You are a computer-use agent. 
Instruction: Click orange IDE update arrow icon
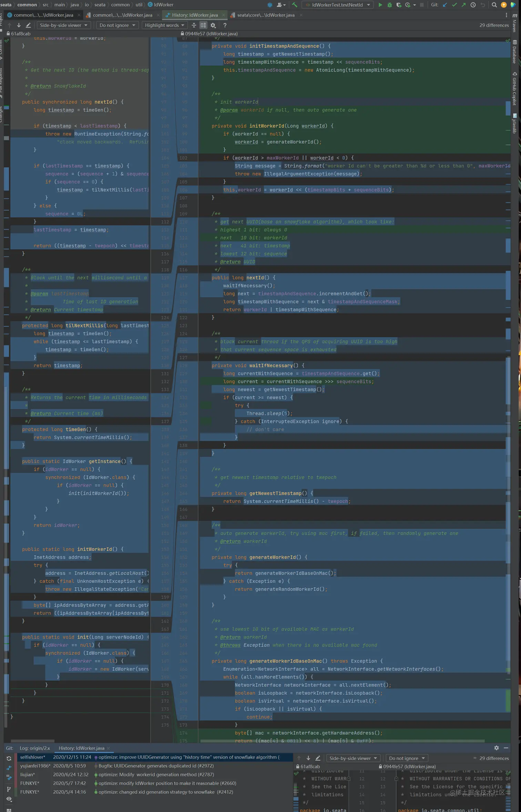pyautogui.click(x=503, y=5)
